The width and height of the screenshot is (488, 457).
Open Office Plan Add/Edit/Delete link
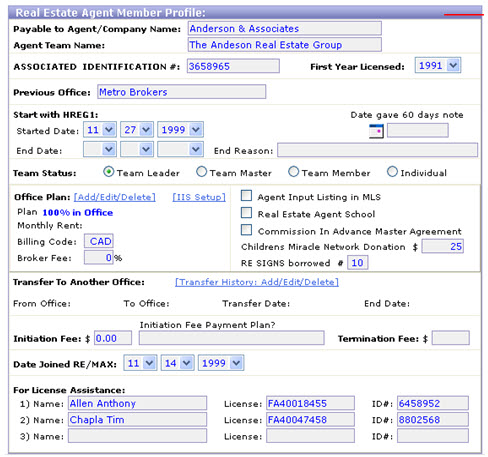tap(115, 197)
